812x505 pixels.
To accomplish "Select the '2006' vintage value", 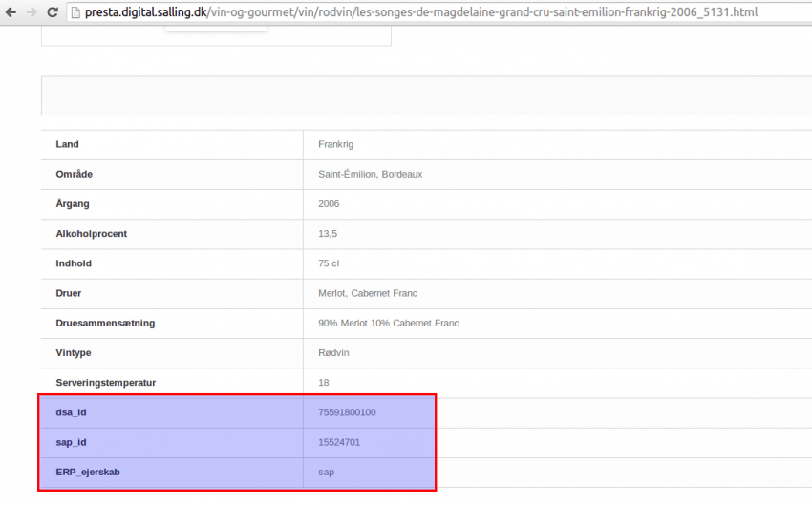I will point(329,204).
